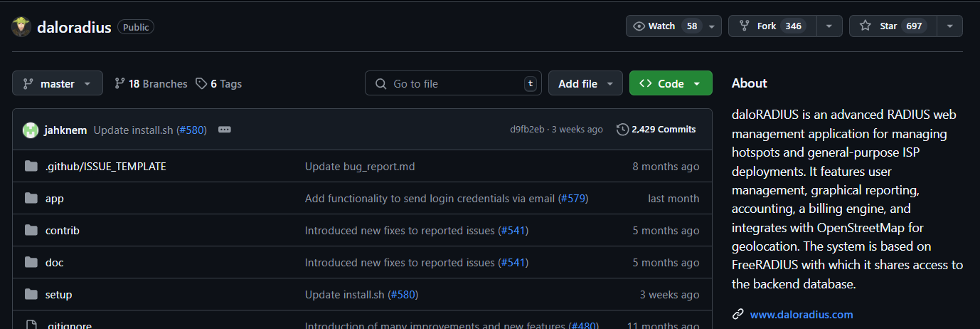Open the doc folder
Screen dimensions: 980x329
(54, 263)
